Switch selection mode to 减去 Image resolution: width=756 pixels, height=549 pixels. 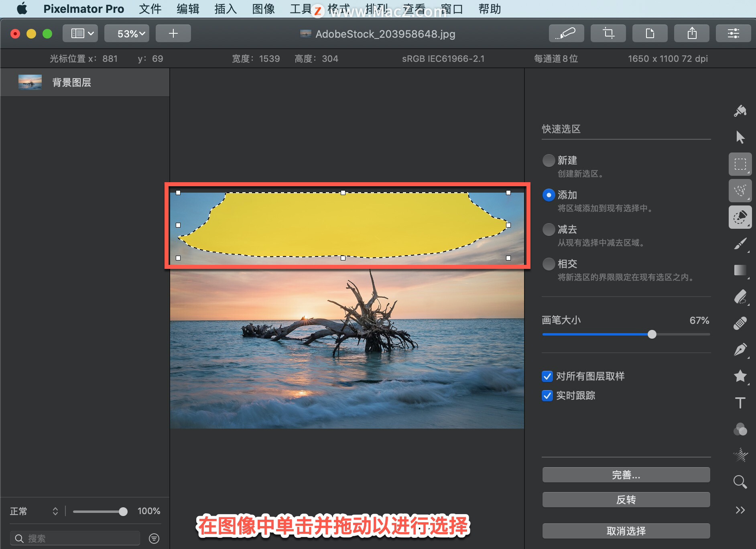pyautogui.click(x=548, y=229)
